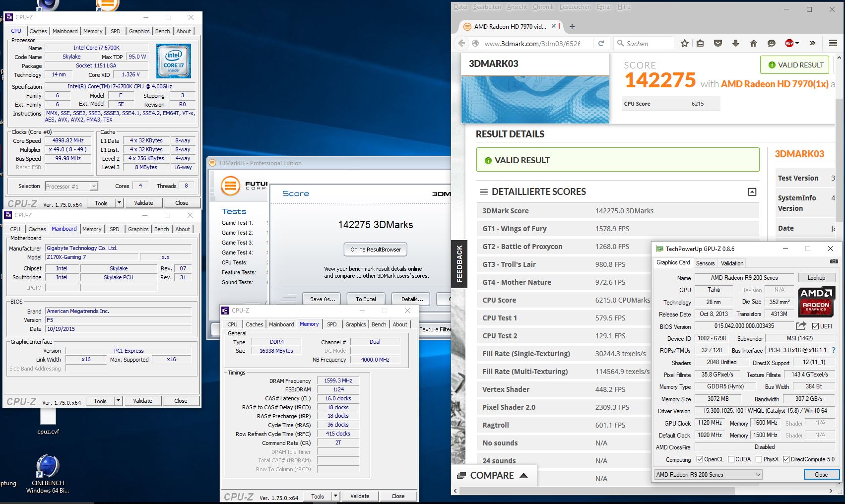Bookmark this page with the star icon
Viewport: 845px width, 504px height.
(x=685, y=43)
